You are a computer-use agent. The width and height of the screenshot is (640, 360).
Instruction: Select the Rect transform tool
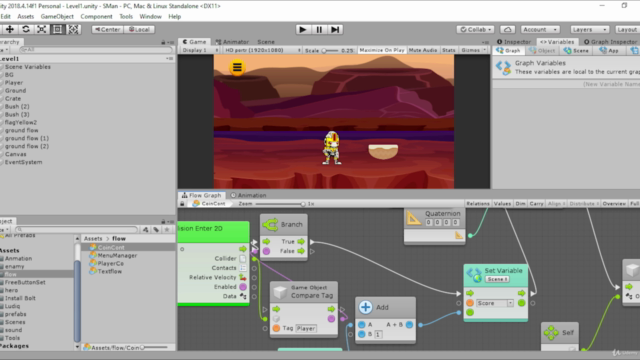coord(58,29)
